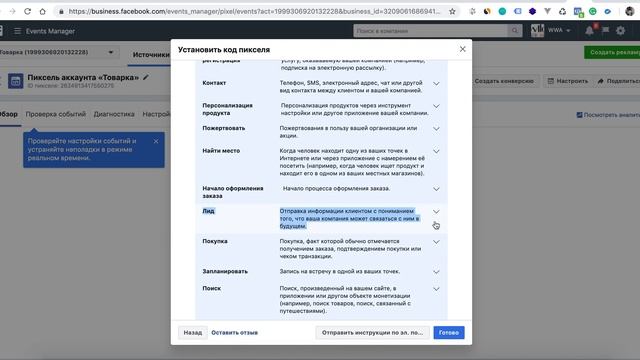Click the Пожертвовать event name
Screen dimensions: 640x360
[224, 128]
